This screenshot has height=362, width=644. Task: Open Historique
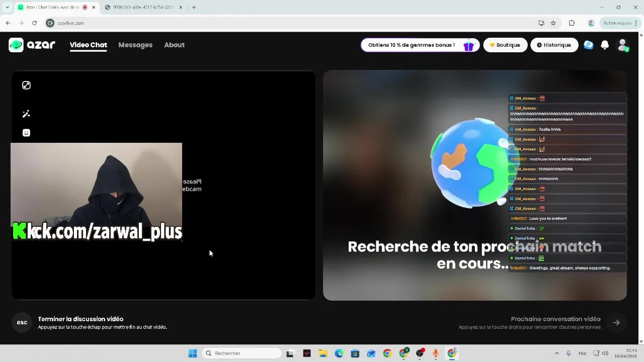point(554,45)
